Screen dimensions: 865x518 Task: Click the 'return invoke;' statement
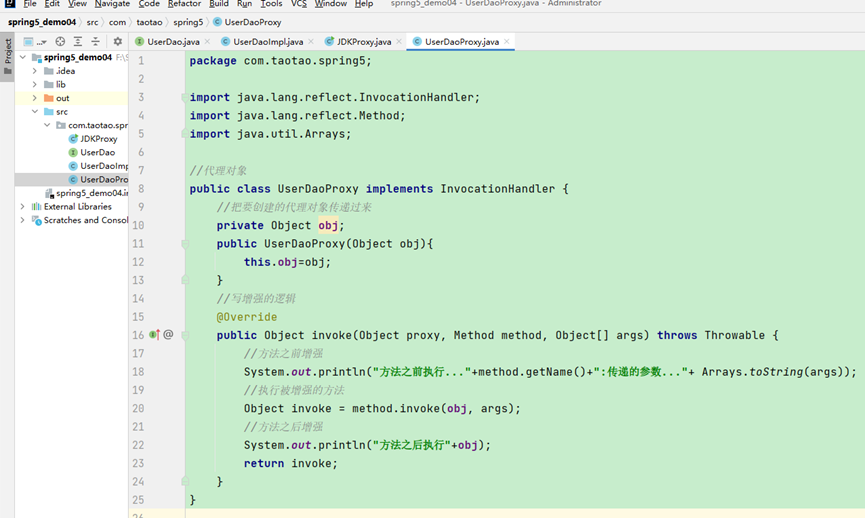pos(291,463)
